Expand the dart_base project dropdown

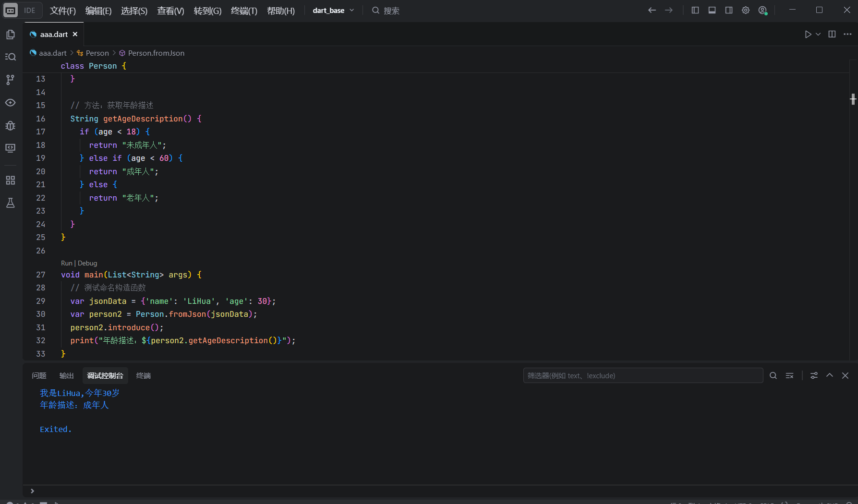pos(333,10)
